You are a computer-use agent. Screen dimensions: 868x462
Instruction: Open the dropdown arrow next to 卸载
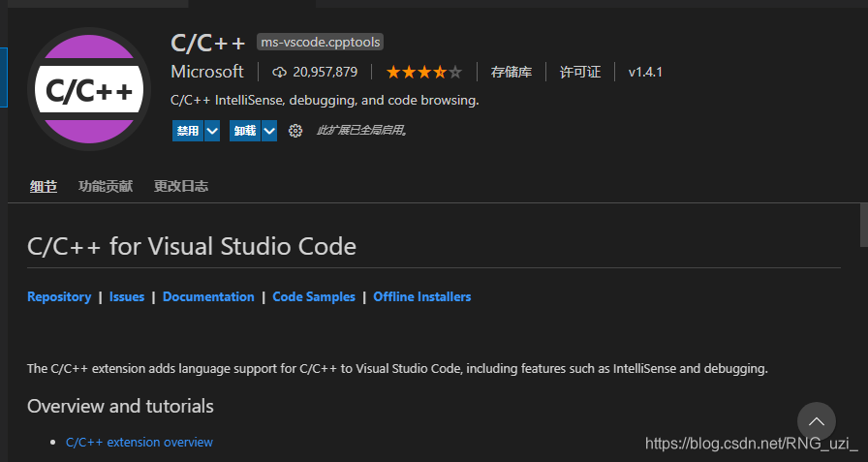coord(269,131)
